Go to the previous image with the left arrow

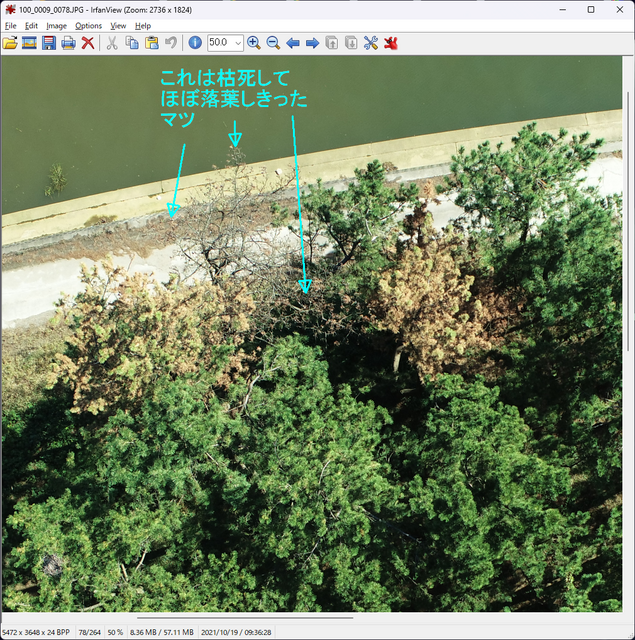click(x=293, y=43)
